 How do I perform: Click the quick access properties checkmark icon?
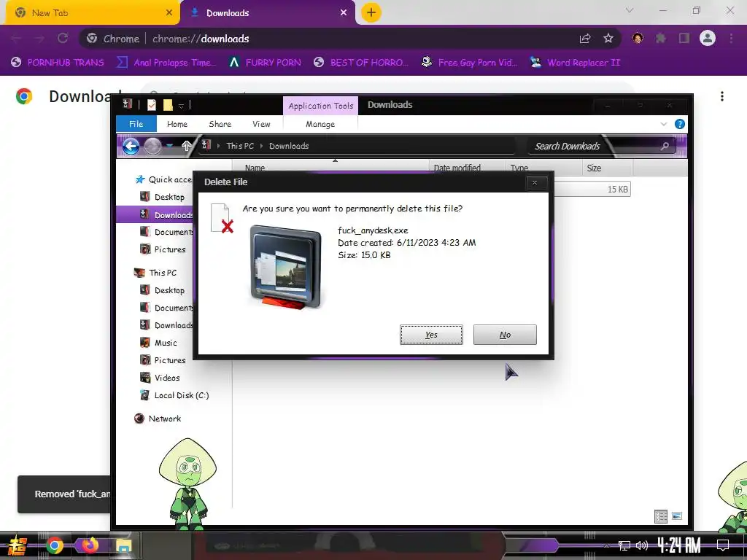click(x=152, y=105)
